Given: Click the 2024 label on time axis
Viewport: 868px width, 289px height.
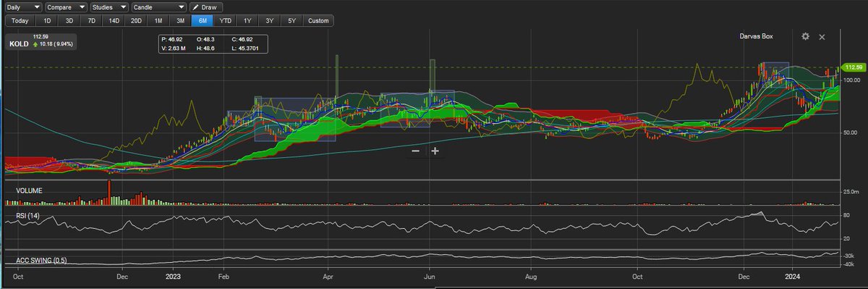Looking at the screenshot, I should [793, 276].
